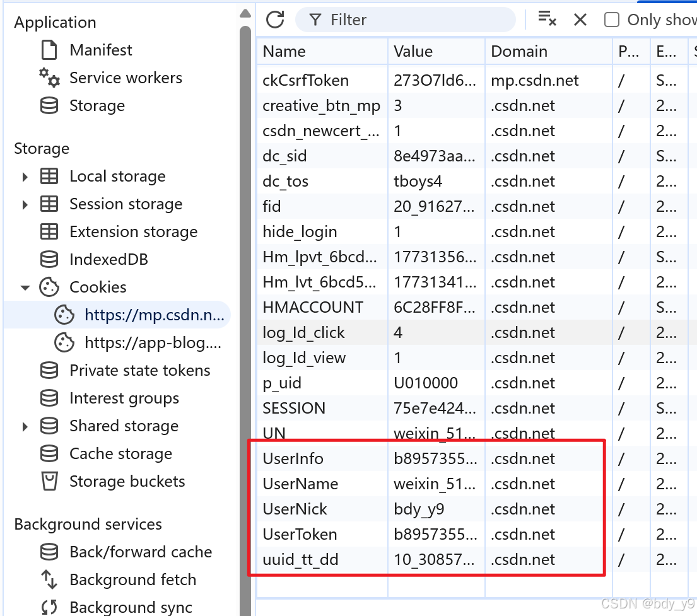Click the IndexedDB database icon

(x=49, y=260)
